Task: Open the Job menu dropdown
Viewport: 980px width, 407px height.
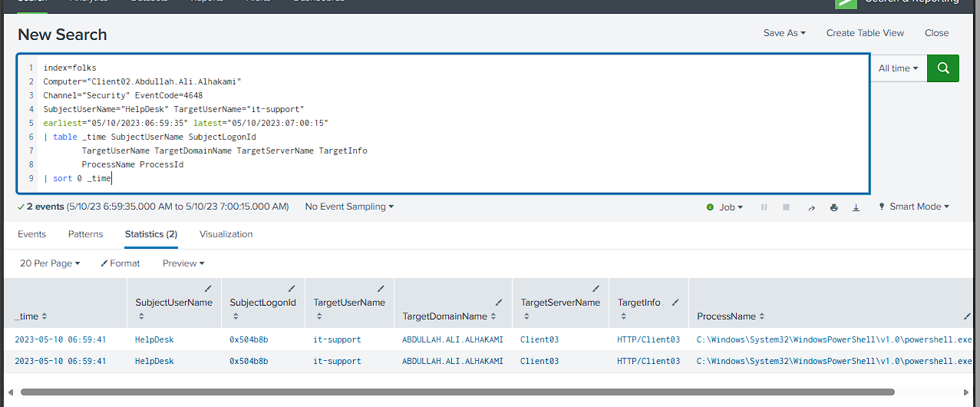Action: (x=731, y=207)
